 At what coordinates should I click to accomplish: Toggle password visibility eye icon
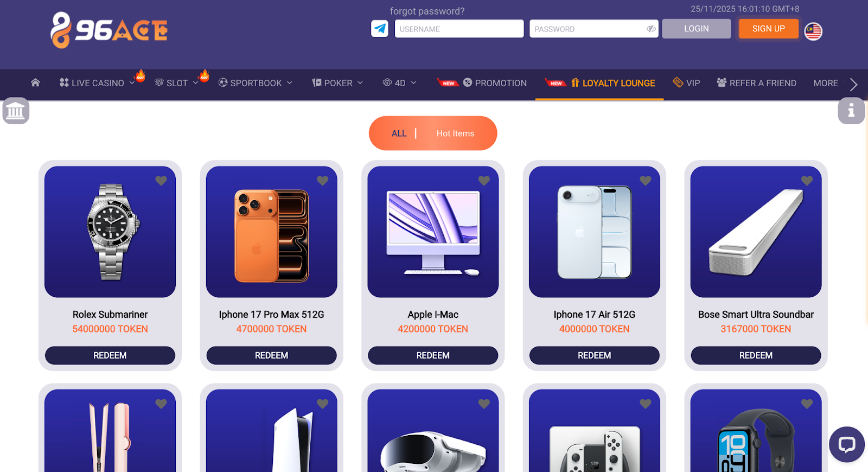(x=651, y=29)
